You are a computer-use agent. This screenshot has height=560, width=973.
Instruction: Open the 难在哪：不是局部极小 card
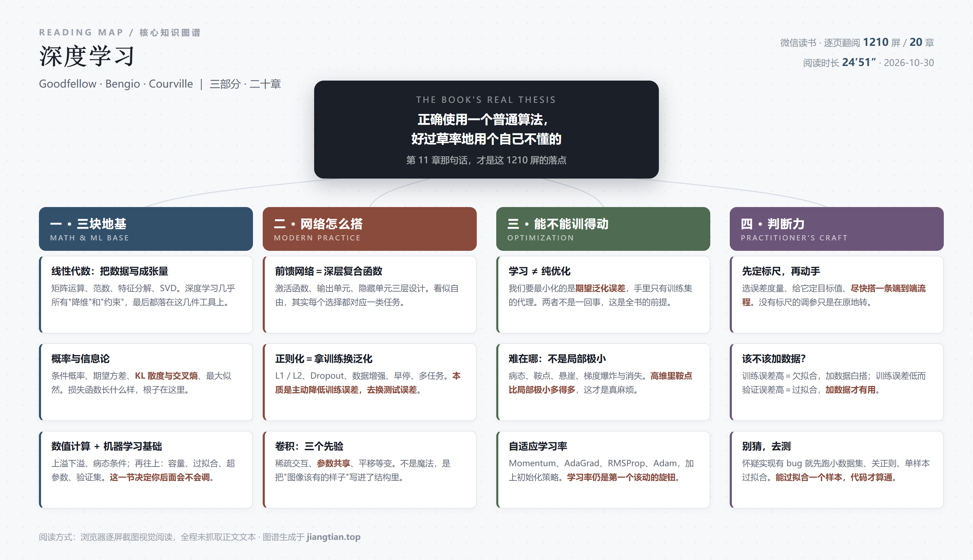(x=603, y=382)
